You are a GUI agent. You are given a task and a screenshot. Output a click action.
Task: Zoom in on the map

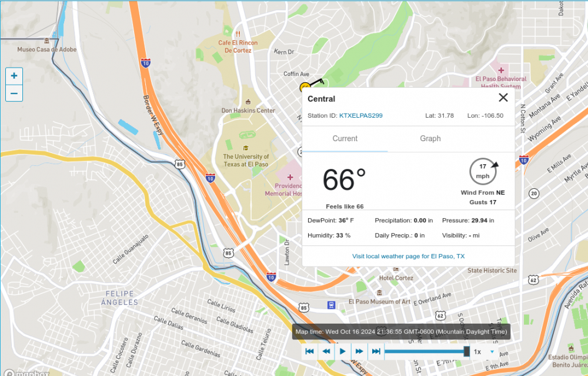(x=14, y=76)
